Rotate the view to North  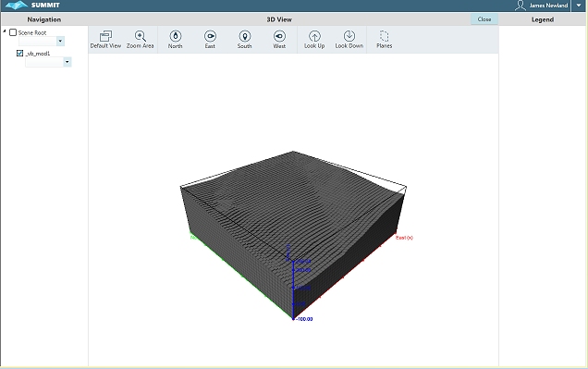[x=175, y=40]
